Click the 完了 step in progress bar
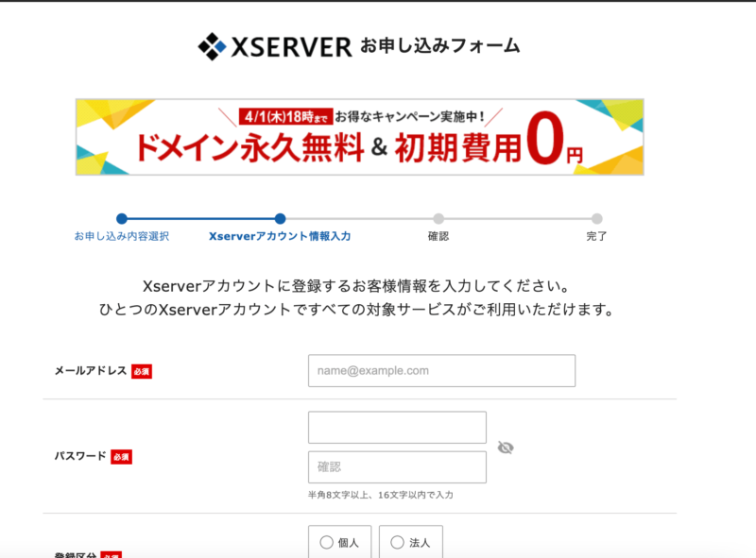The image size is (756, 558). [596, 236]
